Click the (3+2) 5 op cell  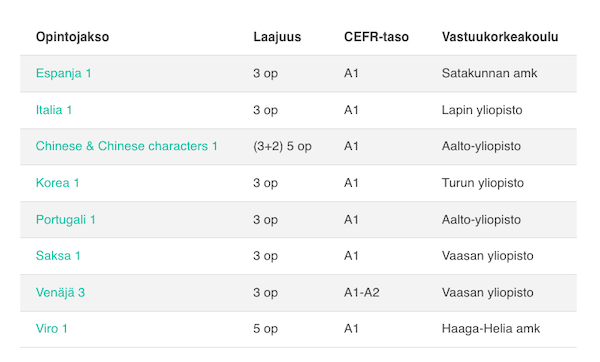pyautogui.click(x=282, y=146)
